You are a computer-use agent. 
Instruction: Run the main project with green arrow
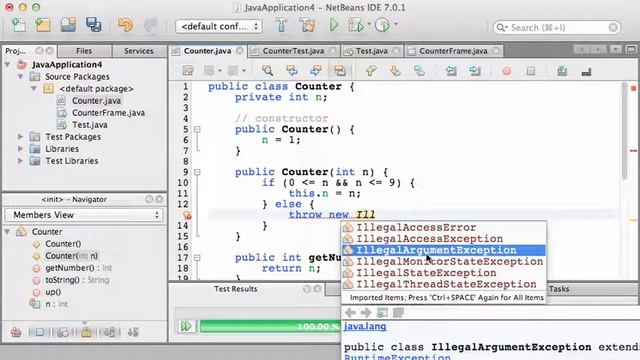tap(333, 25)
